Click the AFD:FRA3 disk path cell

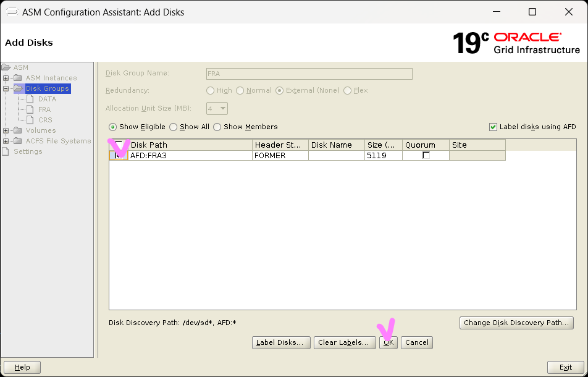[x=190, y=155]
